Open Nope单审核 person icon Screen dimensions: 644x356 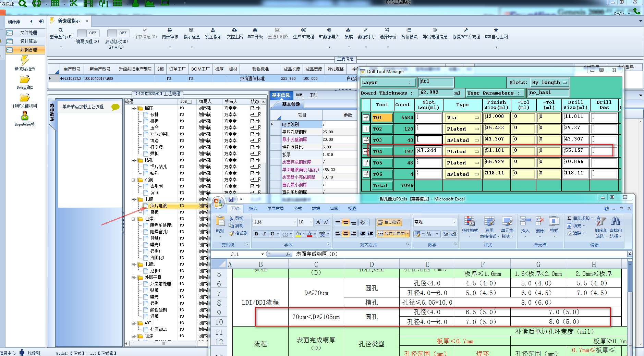(x=25, y=116)
